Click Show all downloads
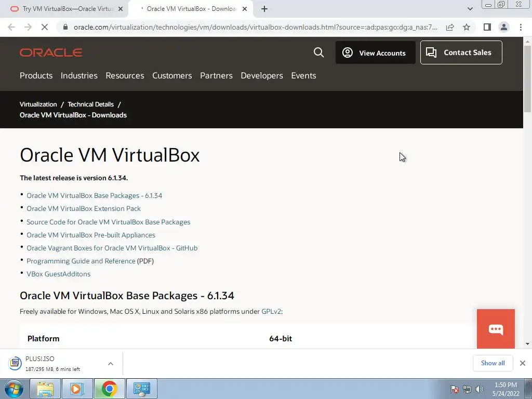Viewport: 532px width, 399px height. (493, 363)
